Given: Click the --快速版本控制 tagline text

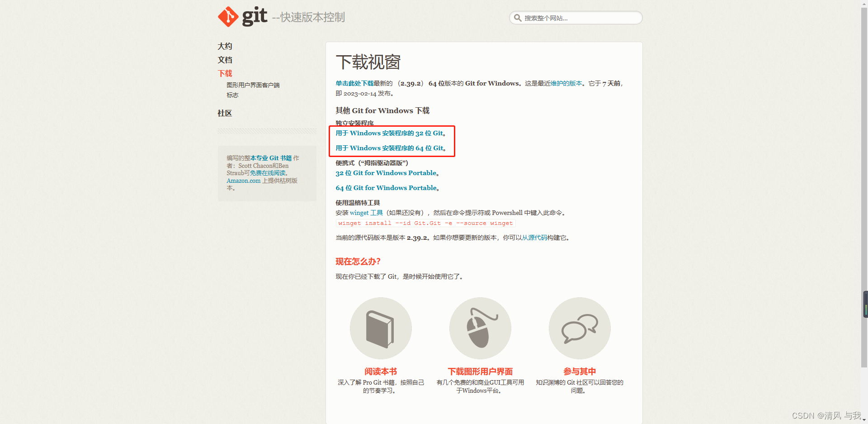Looking at the screenshot, I should pos(308,17).
